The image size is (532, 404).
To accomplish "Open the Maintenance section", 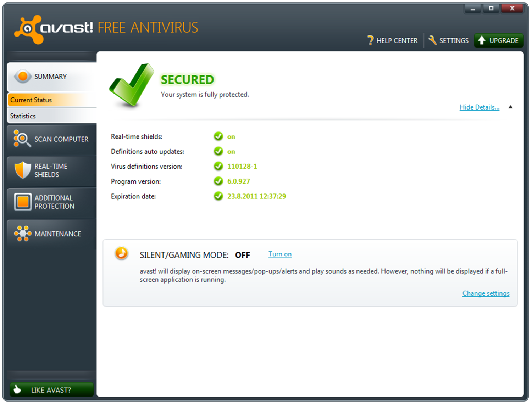I will 52,234.
